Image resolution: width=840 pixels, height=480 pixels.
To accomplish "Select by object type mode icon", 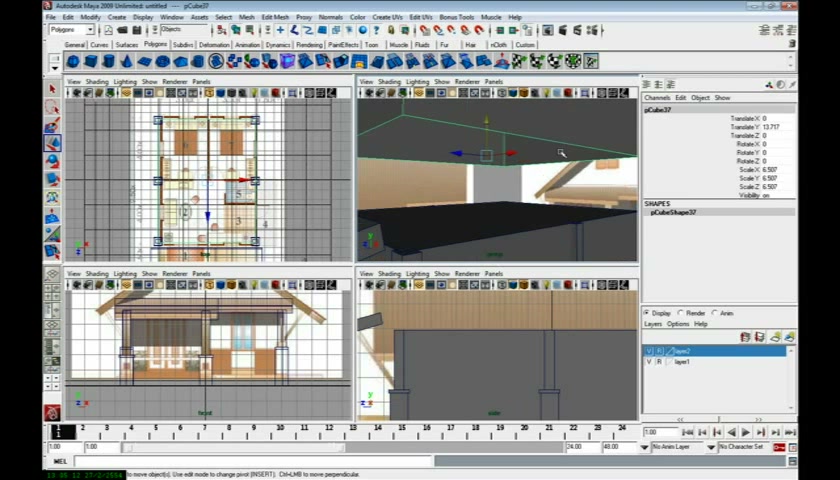I will pyautogui.click(x=236, y=30).
